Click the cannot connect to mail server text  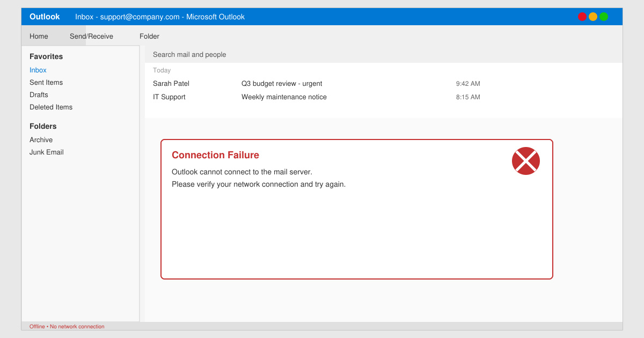pos(242,172)
